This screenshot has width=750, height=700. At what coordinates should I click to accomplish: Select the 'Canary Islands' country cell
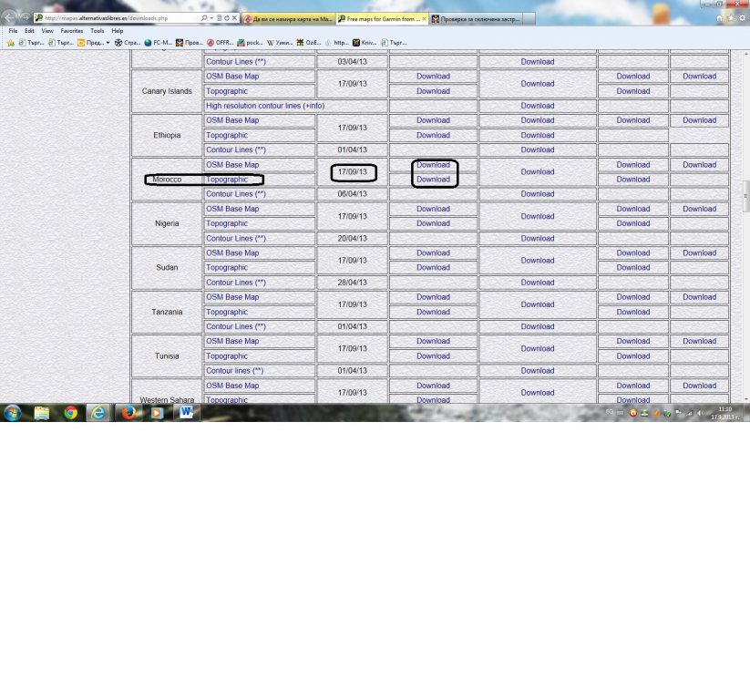point(167,91)
